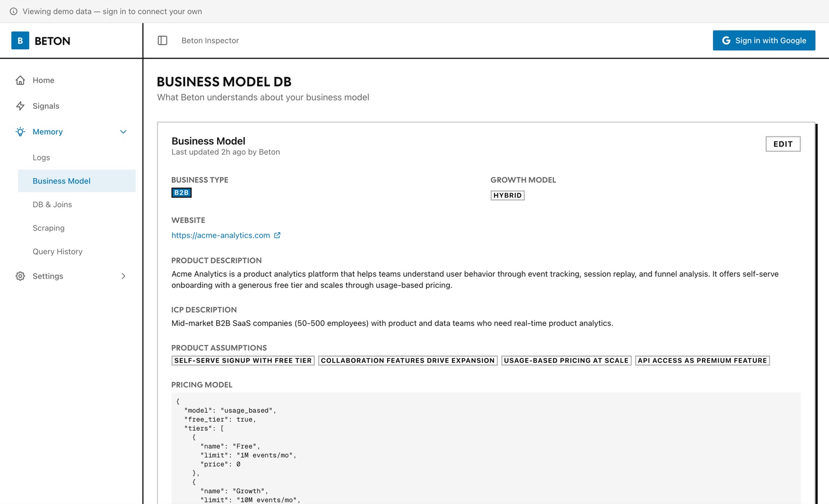The image size is (829, 504).
Task: Click the Viewing demo data banner text
Action: (112, 11)
